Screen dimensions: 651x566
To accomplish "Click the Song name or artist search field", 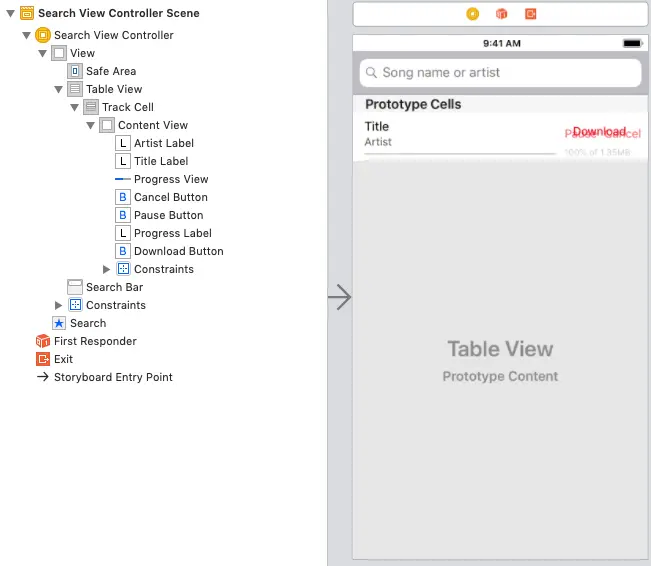I will click(500, 73).
